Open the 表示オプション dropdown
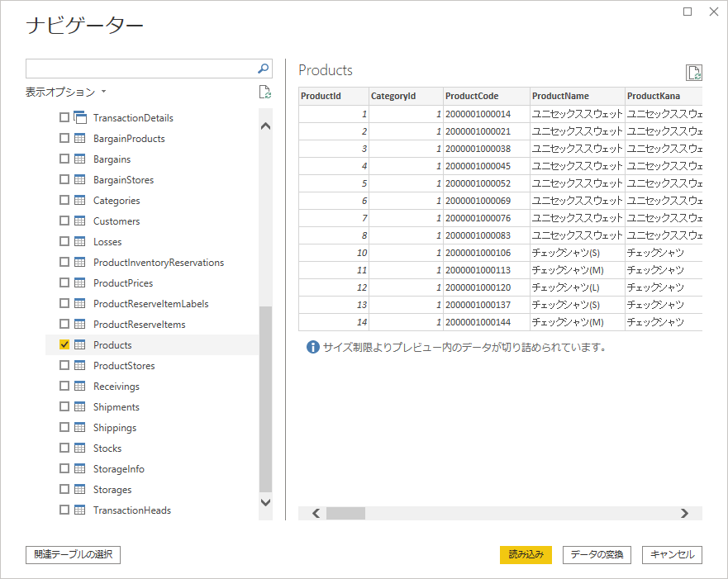The height and width of the screenshot is (579, 728). (x=66, y=92)
